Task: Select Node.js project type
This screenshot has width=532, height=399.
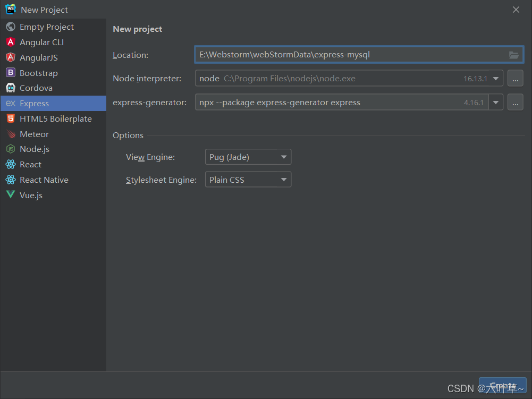Action: (35, 149)
